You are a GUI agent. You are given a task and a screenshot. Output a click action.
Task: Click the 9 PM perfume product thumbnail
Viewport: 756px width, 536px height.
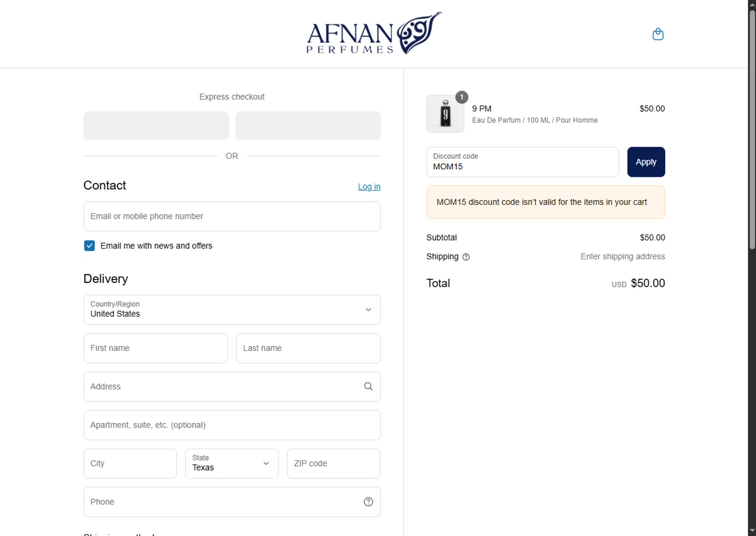coord(445,113)
